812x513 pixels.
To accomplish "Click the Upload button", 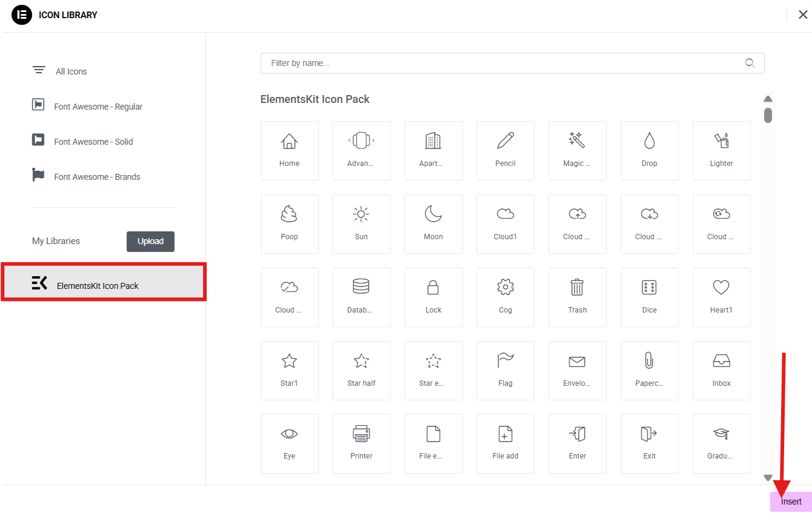I will (x=150, y=241).
